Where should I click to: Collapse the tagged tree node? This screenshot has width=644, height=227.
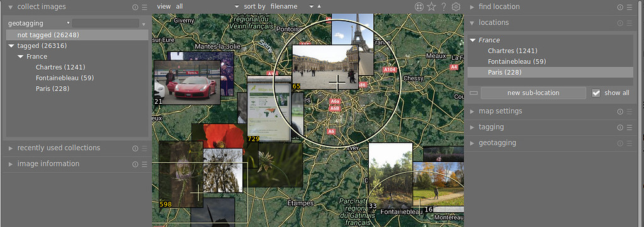pyautogui.click(x=11, y=46)
